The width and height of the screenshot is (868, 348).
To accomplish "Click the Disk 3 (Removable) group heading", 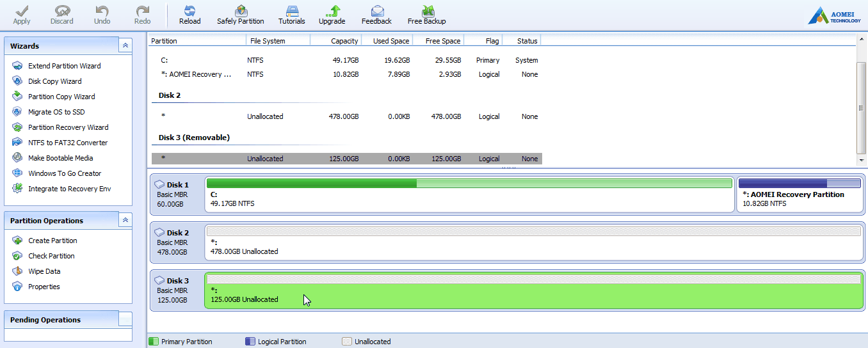I will click(194, 138).
